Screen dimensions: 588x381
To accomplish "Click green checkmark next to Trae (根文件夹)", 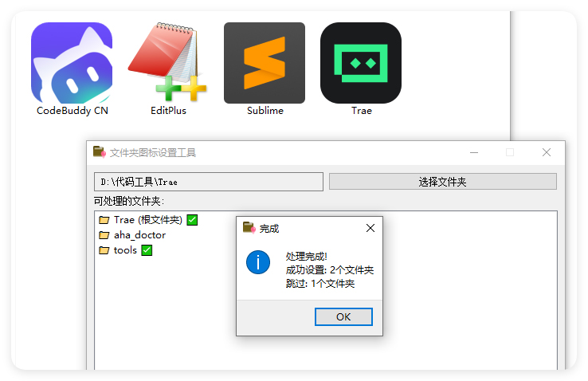I will 192,220.
